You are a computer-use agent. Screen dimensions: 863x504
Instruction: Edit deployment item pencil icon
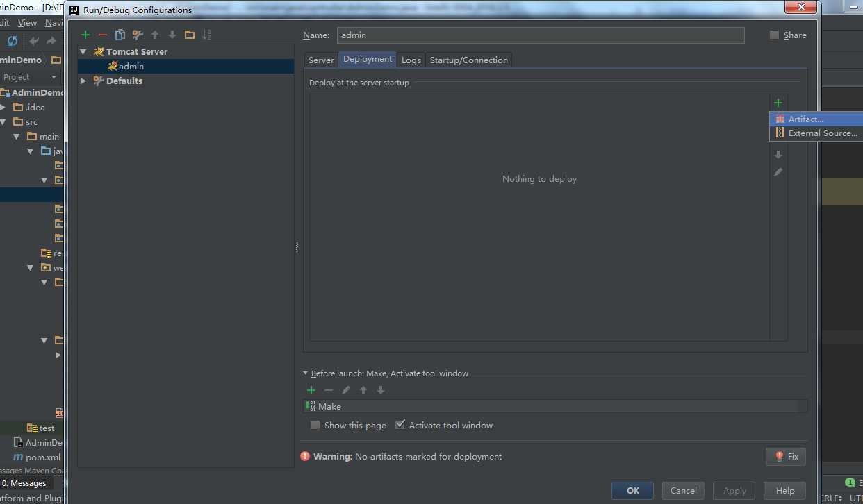coord(778,171)
